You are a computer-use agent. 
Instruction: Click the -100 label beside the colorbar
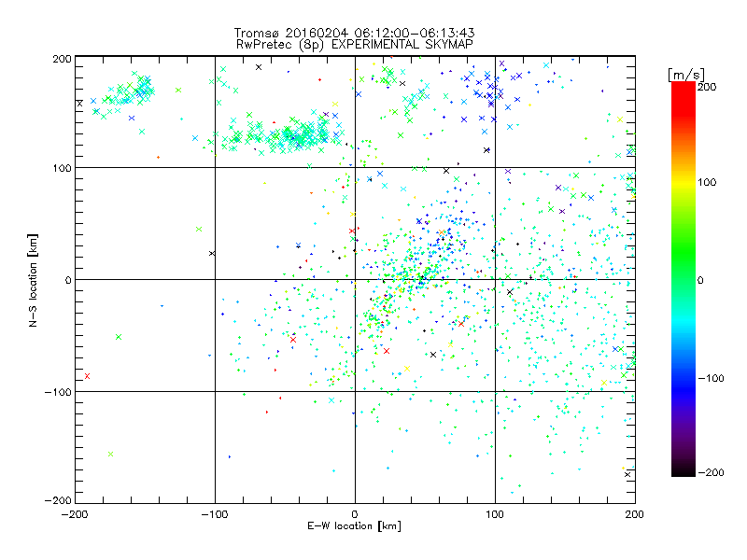[x=711, y=379]
